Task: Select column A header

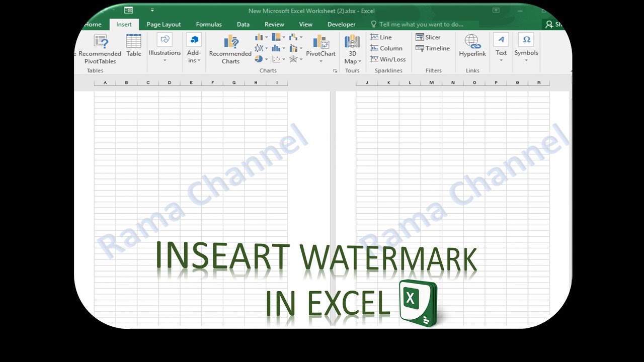Action: (105, 82)
